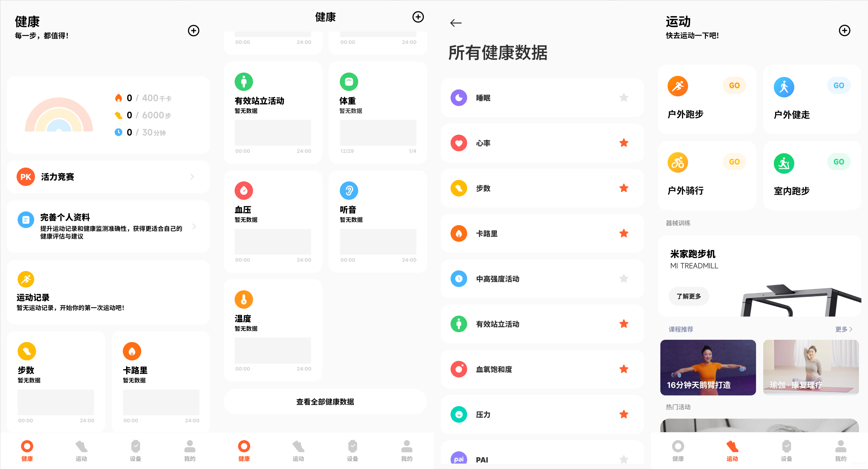The width and height of the screenshot is (868, 469).
Task: Tap the 压力 stress icon in list
Action: pos(459,414)
